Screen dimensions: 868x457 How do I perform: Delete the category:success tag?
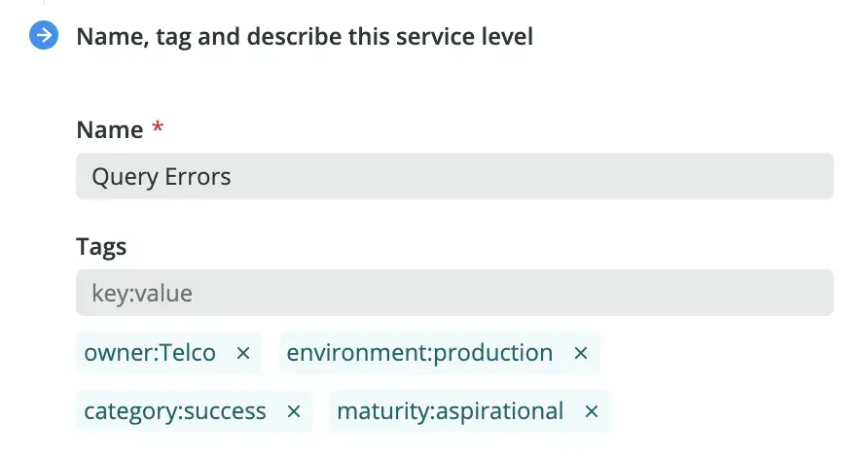tap(294, 411)
